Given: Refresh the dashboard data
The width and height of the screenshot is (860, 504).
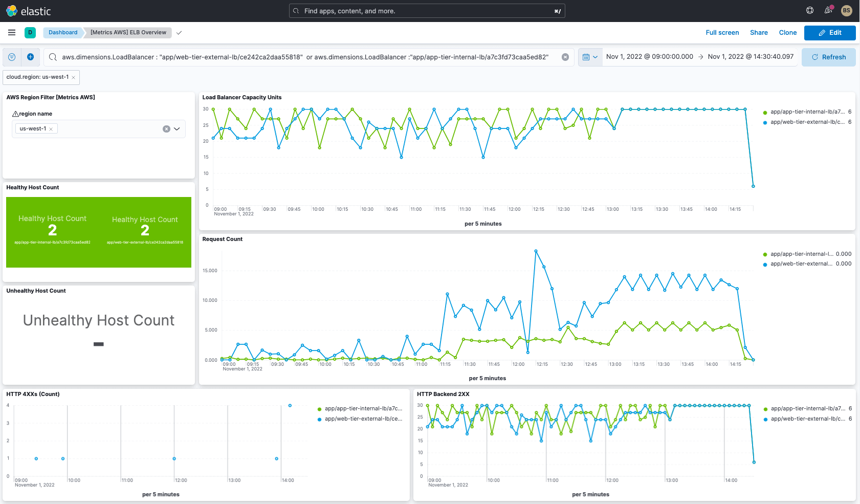Looking at the screenshot, I should point(828,57).
